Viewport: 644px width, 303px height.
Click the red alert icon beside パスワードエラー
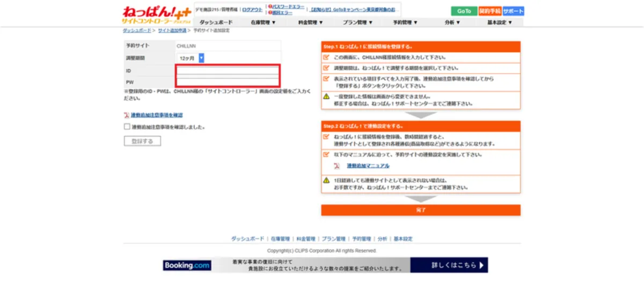(x=270, y=6)
